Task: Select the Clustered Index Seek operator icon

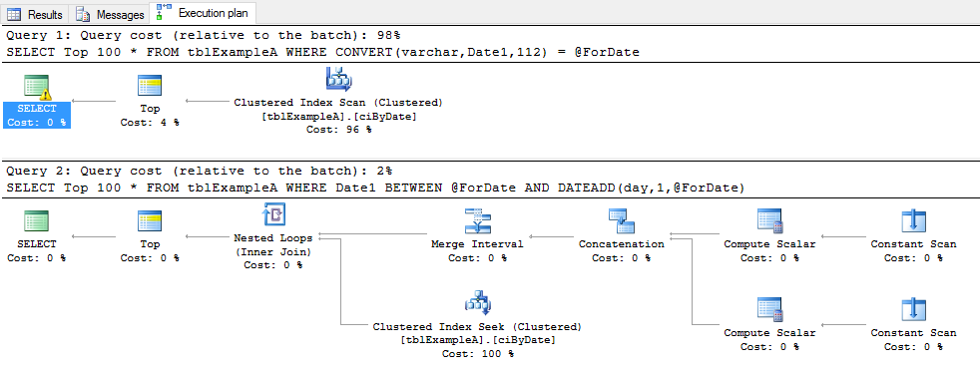Action: pyautogui.click(x=477, y=303)
